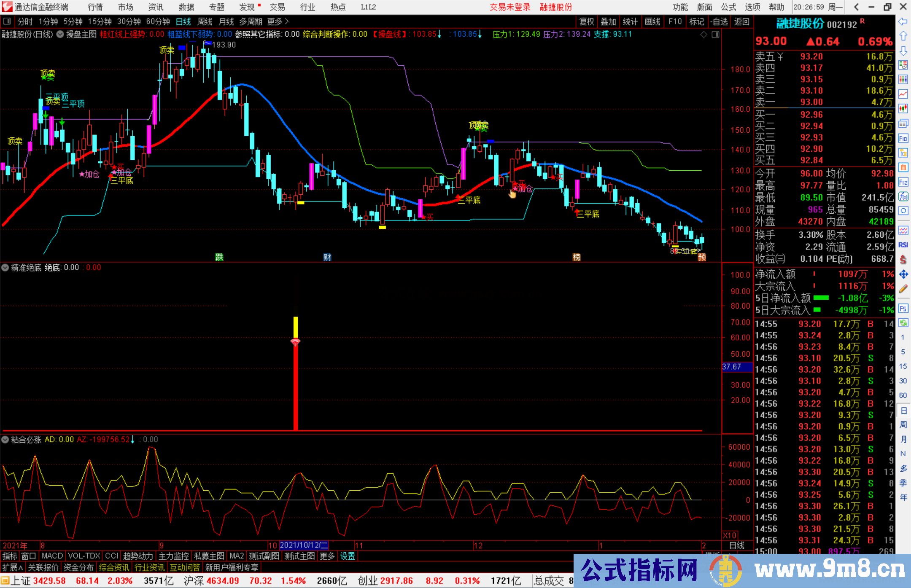The height and width of the screenshot is (588, 911).
Task: Click the blue back arrow sidebar icon
Action: point(903,21)
